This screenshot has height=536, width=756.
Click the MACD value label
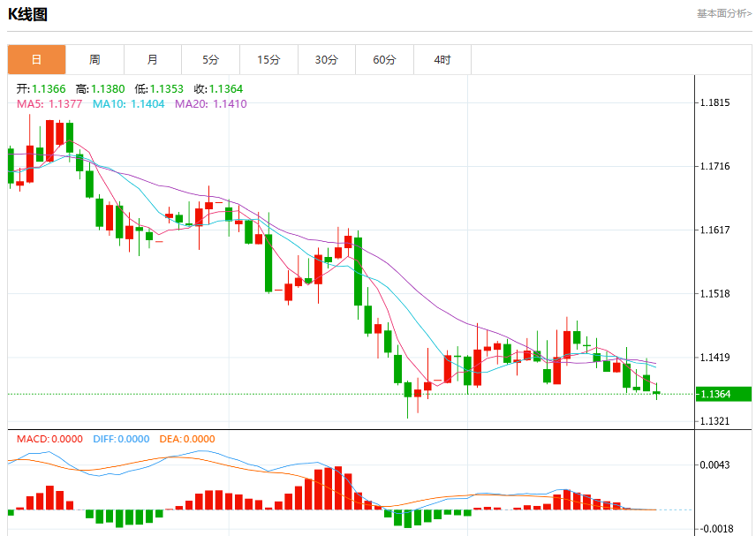point(49,439)
